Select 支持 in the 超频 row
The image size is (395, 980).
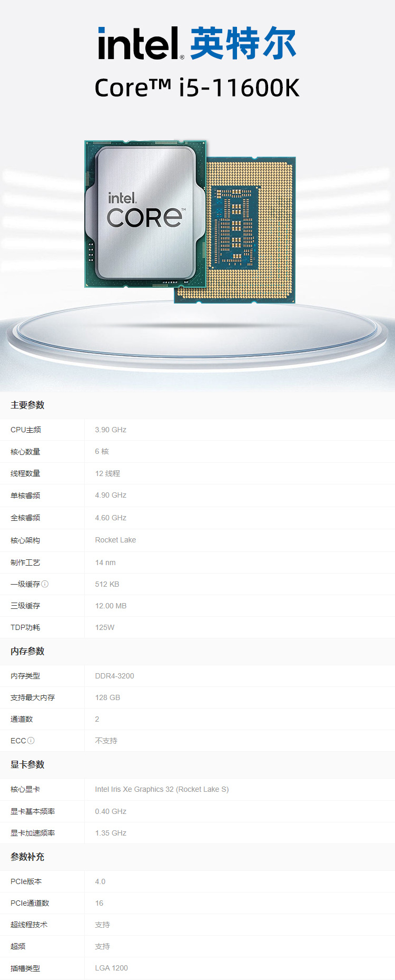pos(102,946)
